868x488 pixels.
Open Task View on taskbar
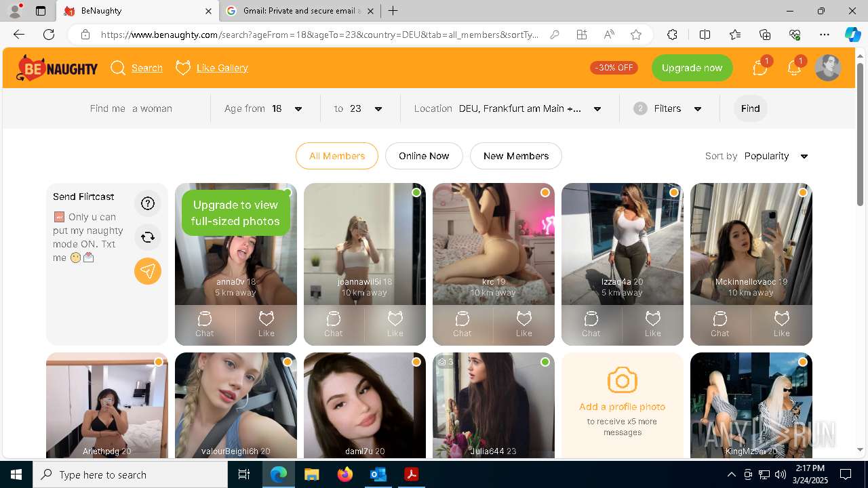(x=245, y=474)
